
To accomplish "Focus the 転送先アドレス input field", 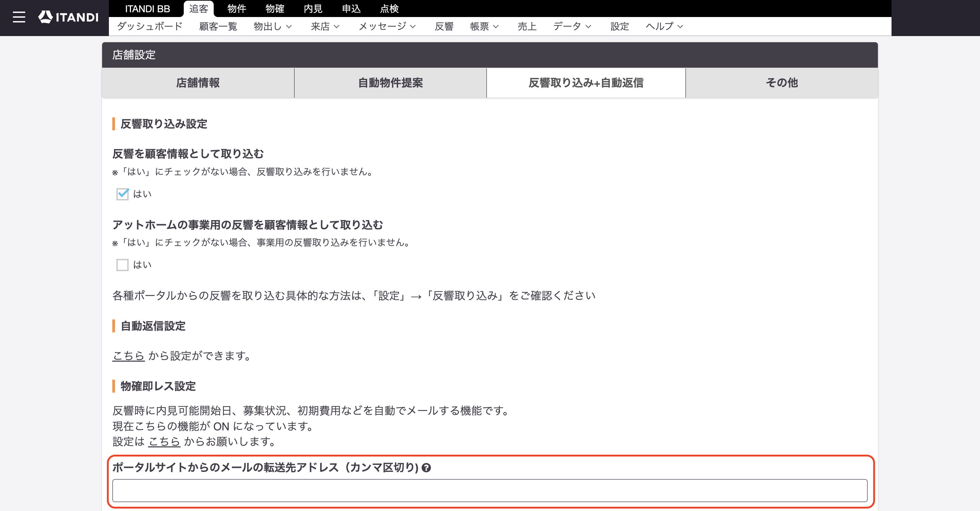I will [x=490, y=491].
